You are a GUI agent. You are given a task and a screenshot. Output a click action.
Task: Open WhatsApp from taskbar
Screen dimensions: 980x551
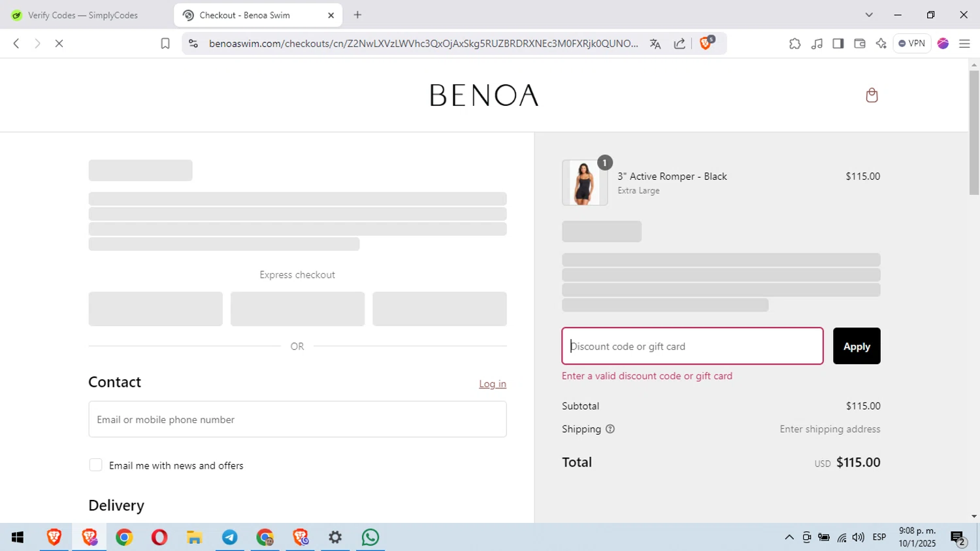tap(370, 537)
